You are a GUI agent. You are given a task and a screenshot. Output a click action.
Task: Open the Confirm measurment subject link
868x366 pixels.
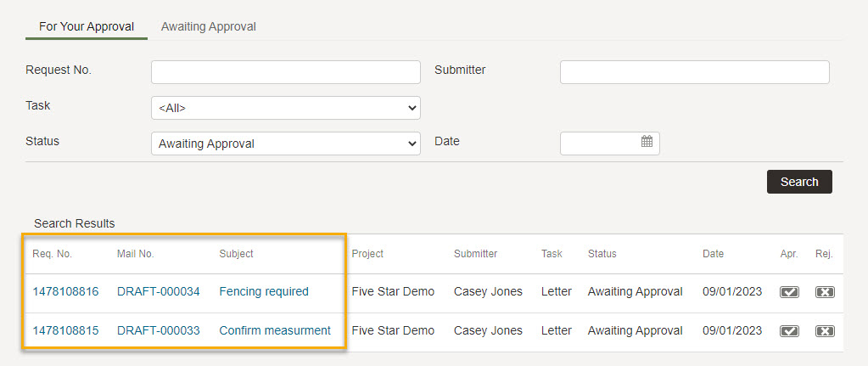(x=275, y=330)
